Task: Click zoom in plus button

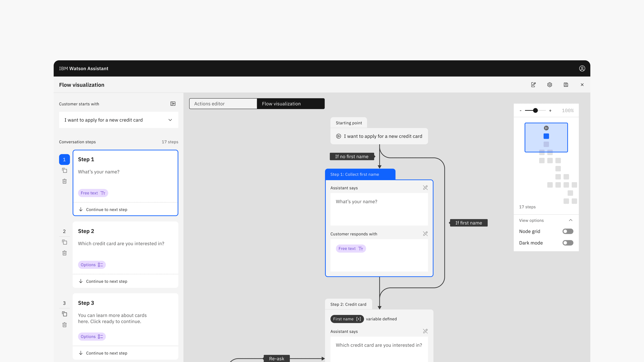Action: (550, 111)
